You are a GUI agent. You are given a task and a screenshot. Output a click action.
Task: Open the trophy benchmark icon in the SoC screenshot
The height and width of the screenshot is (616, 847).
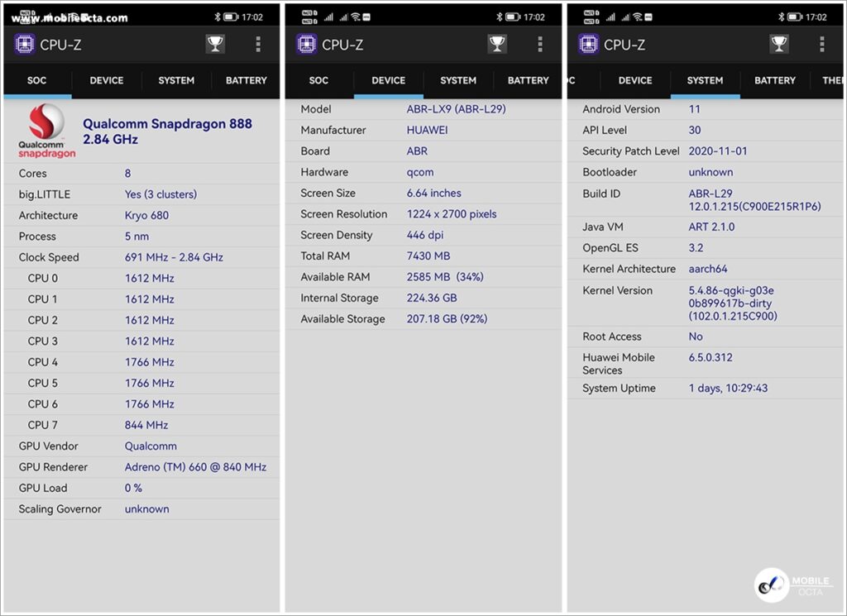[x=215, y=45]
